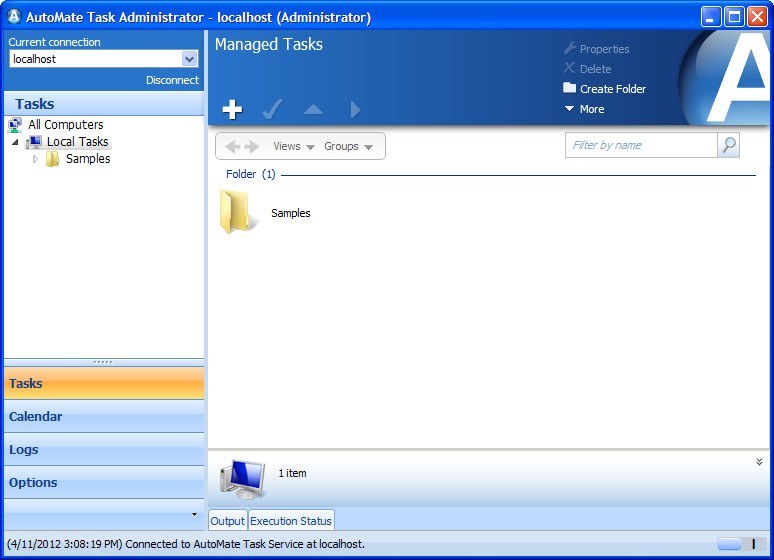774x560 pixels.
Task: Click the All Computers network icon
Action: click(x=15, y=125)
